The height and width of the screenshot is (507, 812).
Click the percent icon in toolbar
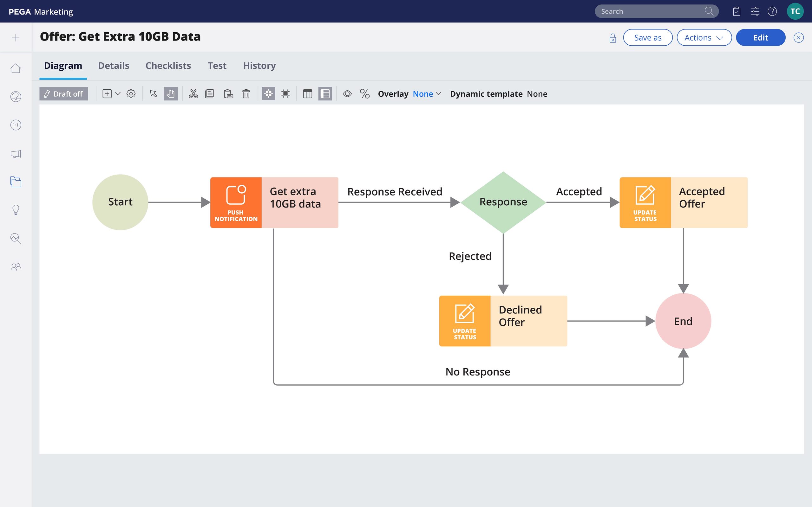tap(364, 93)
